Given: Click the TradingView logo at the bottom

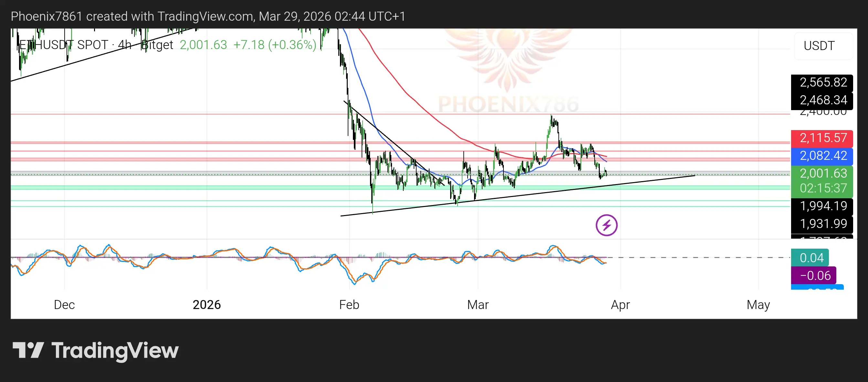Looking at the screenshot, I should (x=95, y=351).
